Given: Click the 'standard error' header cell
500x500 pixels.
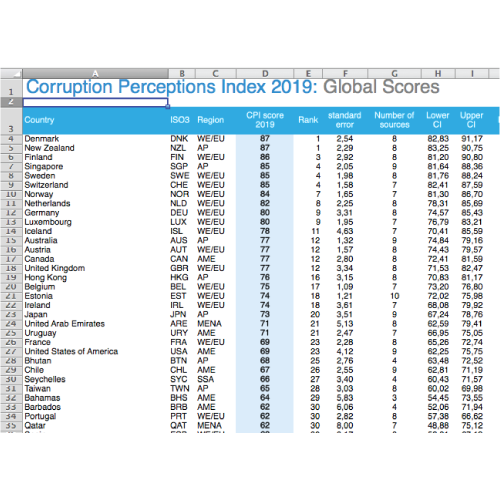Looking at the screenshot, I should pos(345,120).
